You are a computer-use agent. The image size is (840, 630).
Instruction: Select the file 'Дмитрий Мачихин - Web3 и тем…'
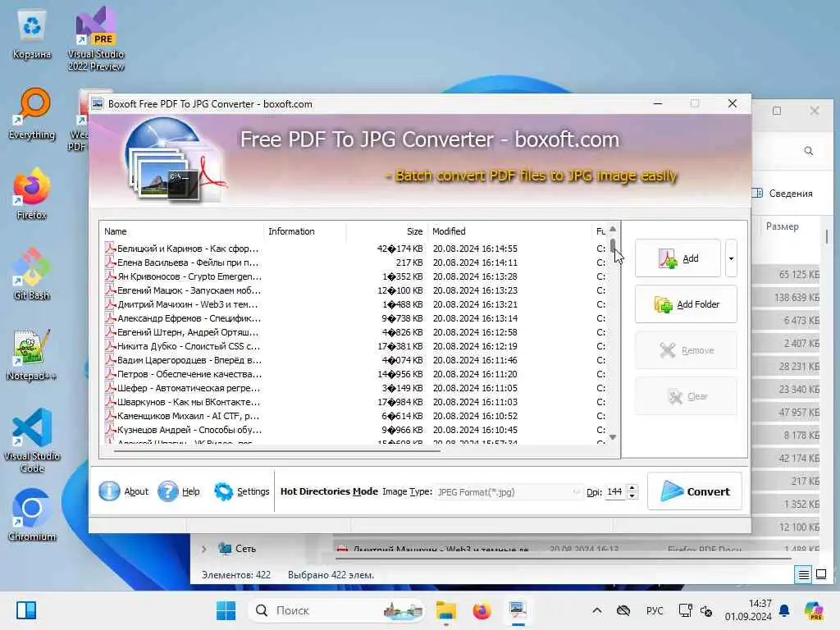click(188, 304)
